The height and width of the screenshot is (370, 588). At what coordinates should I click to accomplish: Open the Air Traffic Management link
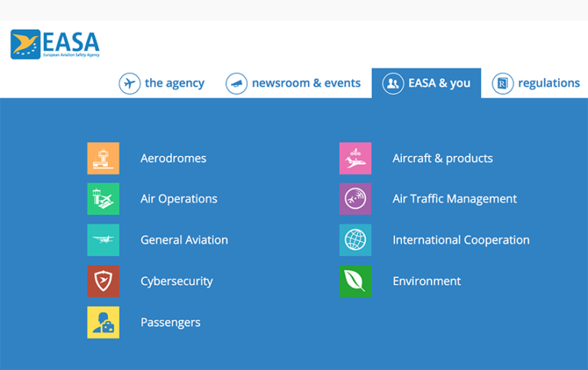pyautogui.click(x=454, y=199)
